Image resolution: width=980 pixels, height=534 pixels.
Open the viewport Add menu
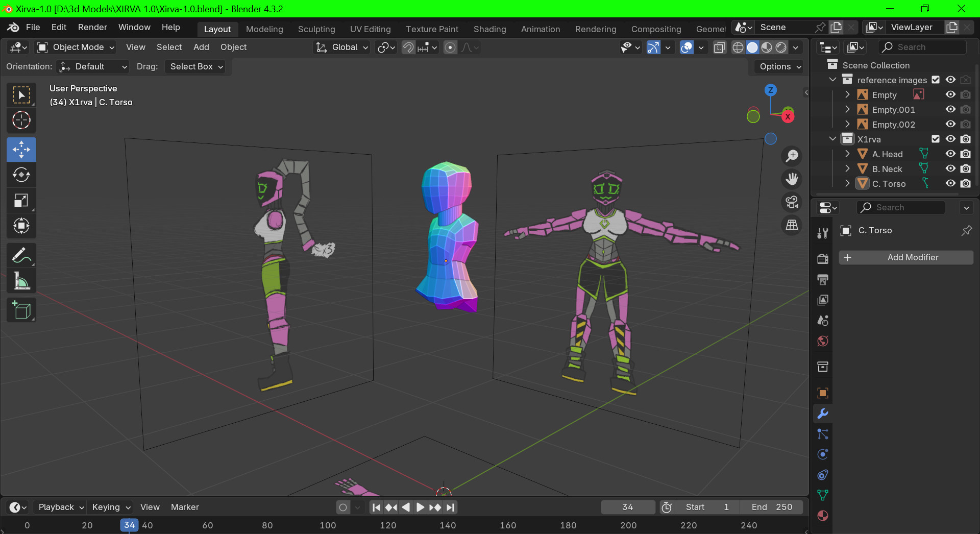tap(201, 47)
